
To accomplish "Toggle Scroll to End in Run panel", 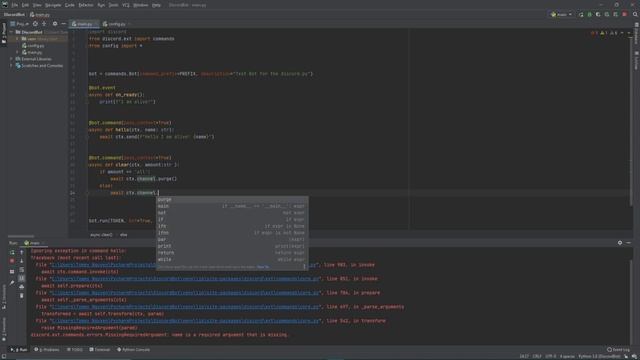I will pyautogui.click(x=22, y=278).
